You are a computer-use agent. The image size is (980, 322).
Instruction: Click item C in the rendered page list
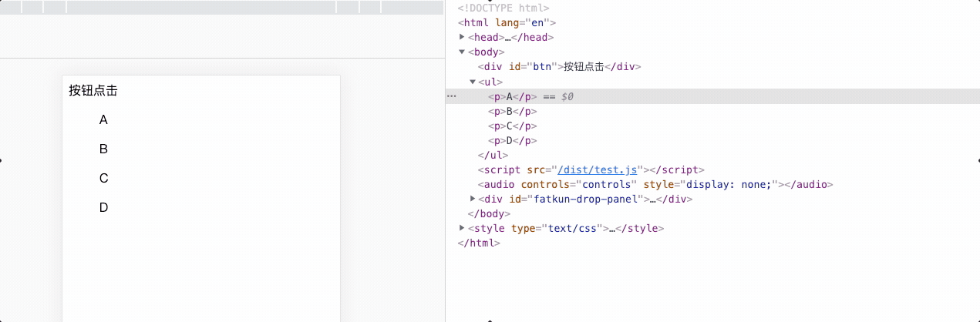103,179
